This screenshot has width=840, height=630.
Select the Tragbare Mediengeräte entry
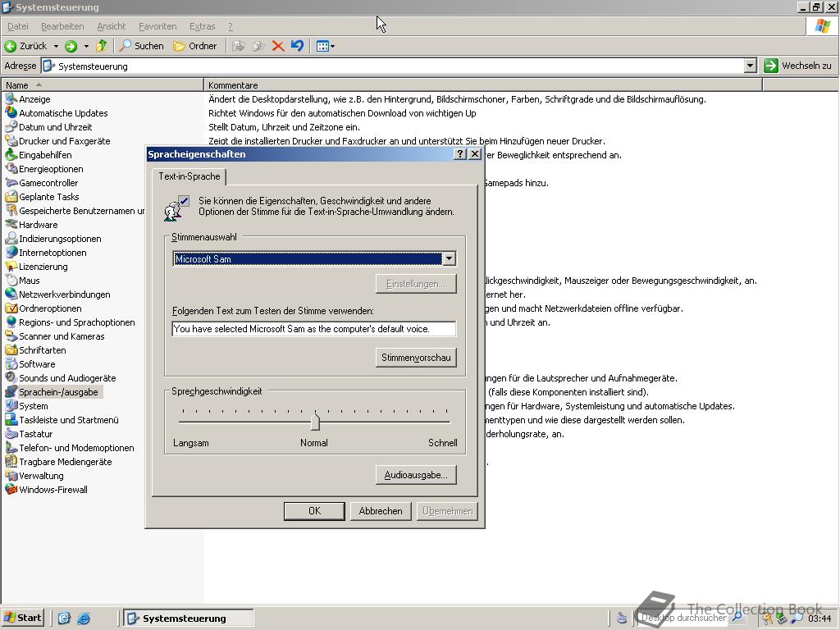click(59, 462)
